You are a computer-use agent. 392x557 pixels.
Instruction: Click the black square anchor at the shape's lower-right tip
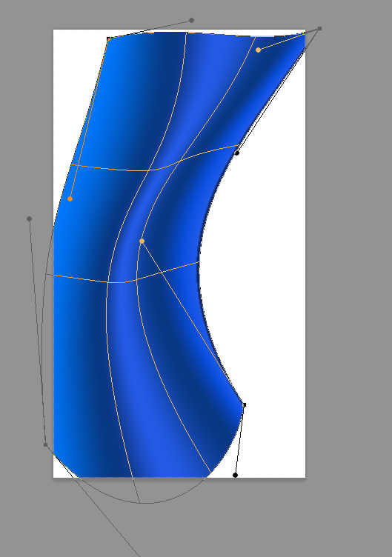pos(244,404)
